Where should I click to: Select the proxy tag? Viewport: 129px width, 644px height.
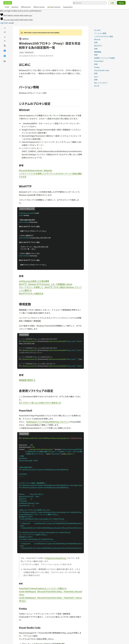click(x=21, y=52)
